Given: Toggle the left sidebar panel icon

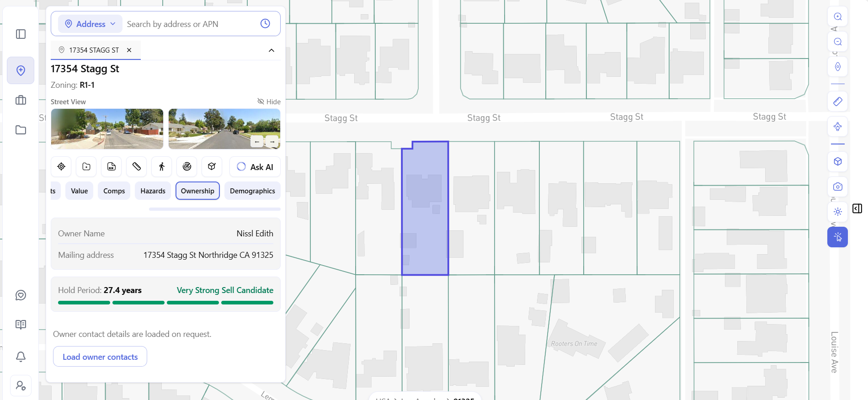Looking at the screenshot, I should click(21, 34).
